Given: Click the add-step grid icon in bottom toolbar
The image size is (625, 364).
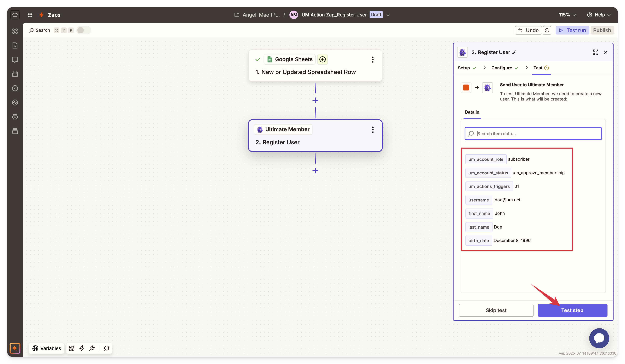Looking at the screenshot, I should coord(72,348).
